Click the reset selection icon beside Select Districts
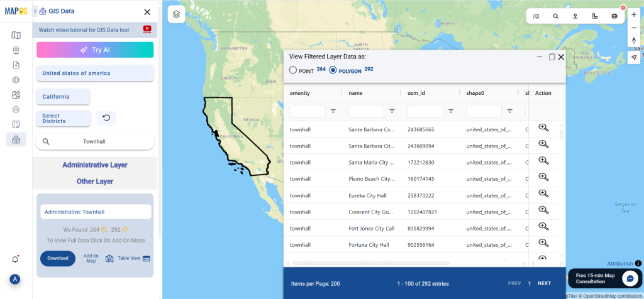The width and height of the screenshot is (644, 299). coord(106,118)
